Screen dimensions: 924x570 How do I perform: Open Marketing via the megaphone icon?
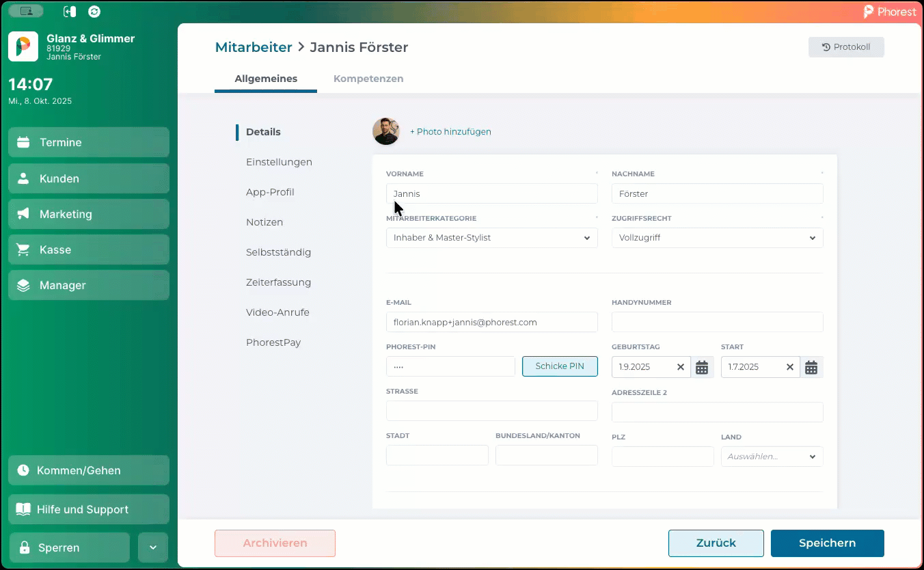click(x=23, y=214)
